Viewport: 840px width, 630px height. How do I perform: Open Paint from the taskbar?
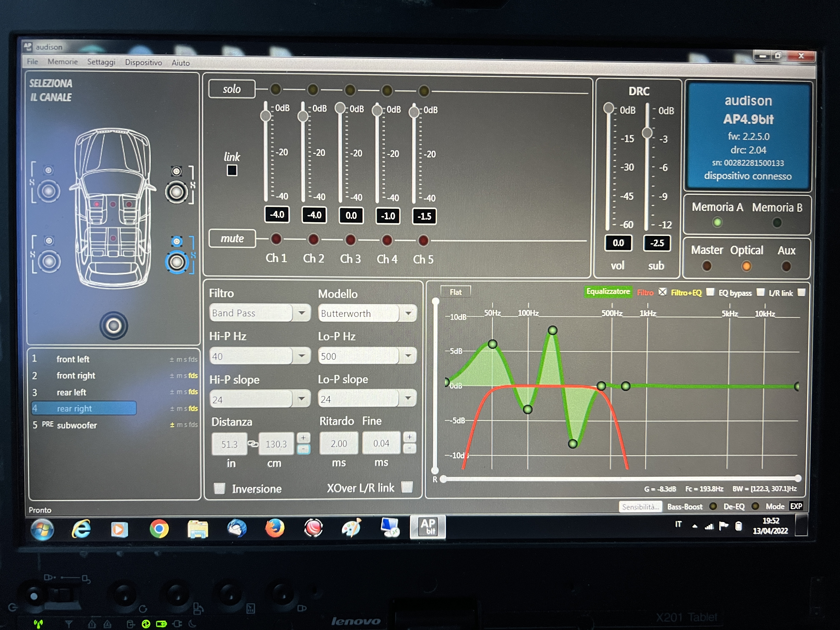pyautogui.click(x=351, y=528)
